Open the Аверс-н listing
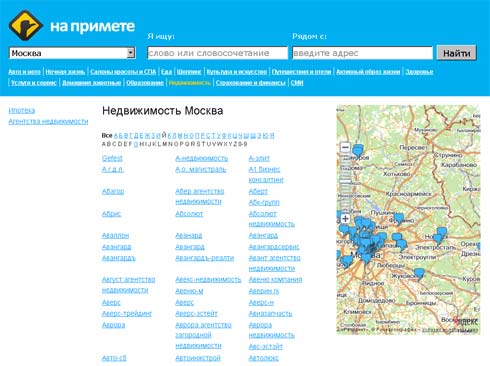 (261, 302)
